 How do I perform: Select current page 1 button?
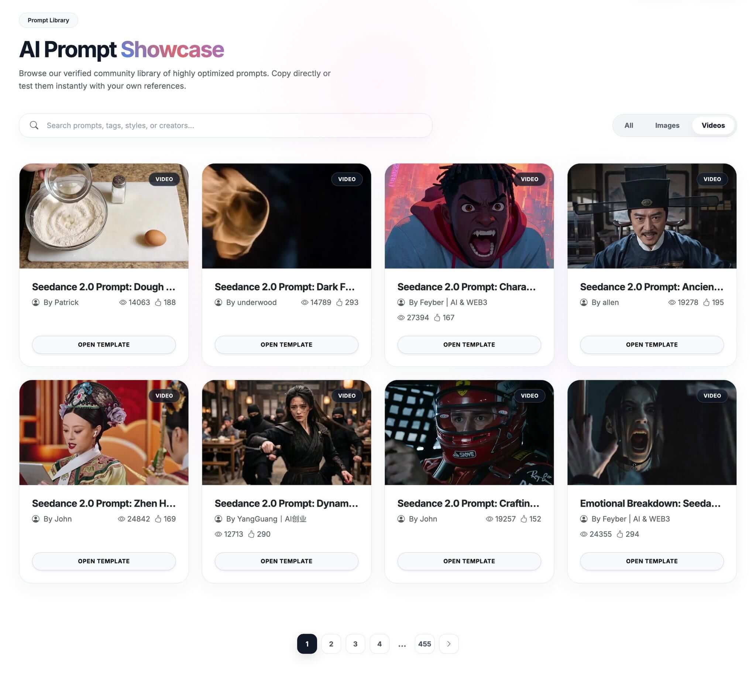tap(307, 644)
